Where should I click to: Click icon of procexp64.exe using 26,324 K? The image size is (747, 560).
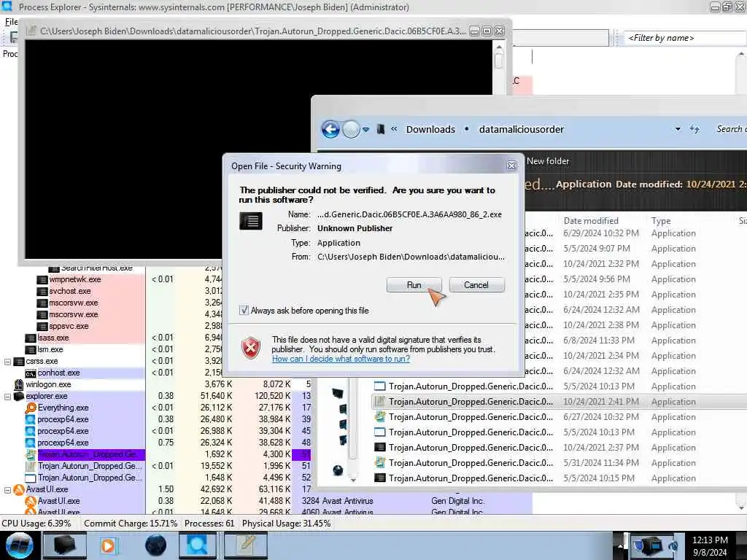(x=31, y=443)
